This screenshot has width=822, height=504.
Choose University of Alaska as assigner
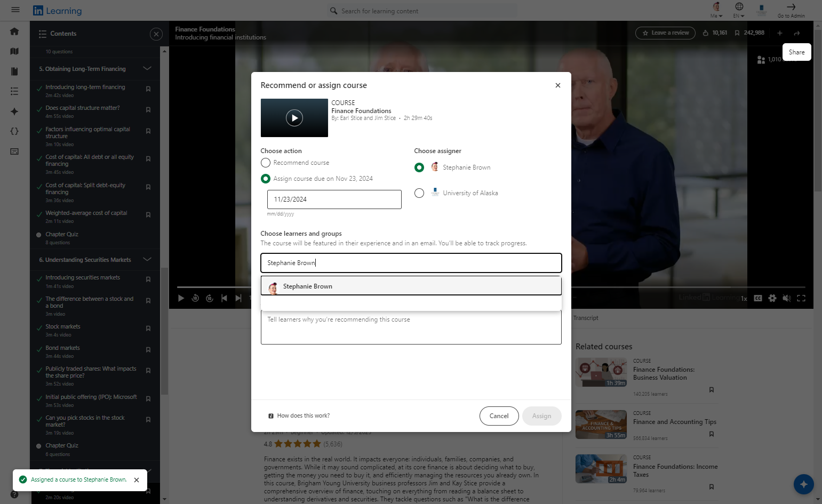point(419,193)
